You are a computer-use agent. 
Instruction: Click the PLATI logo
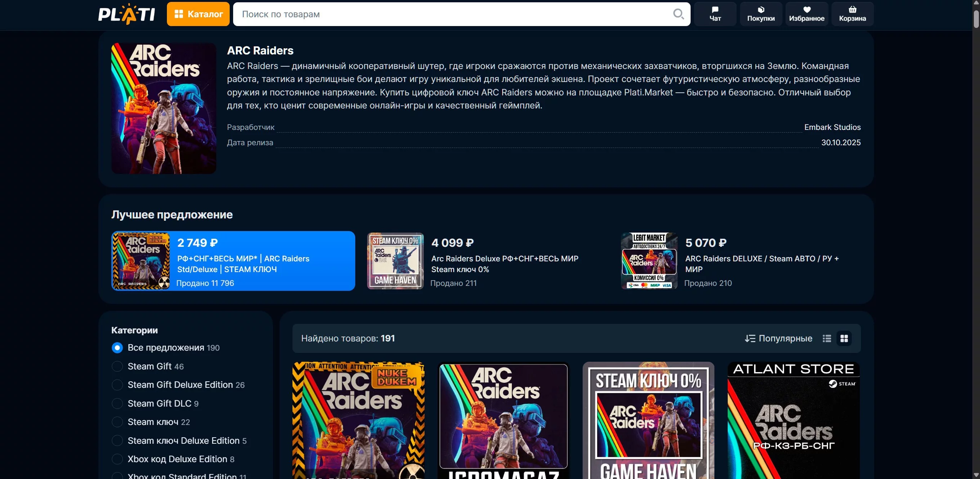click(127, 14)
